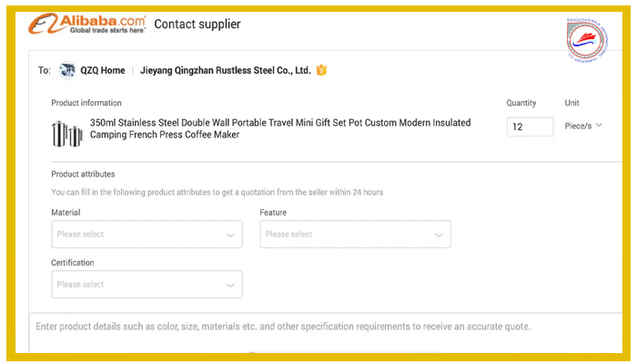Open Jieyang Qingzhan Rustless Steel company link
This screenshot has height=364, width=637.
(226, 70)
